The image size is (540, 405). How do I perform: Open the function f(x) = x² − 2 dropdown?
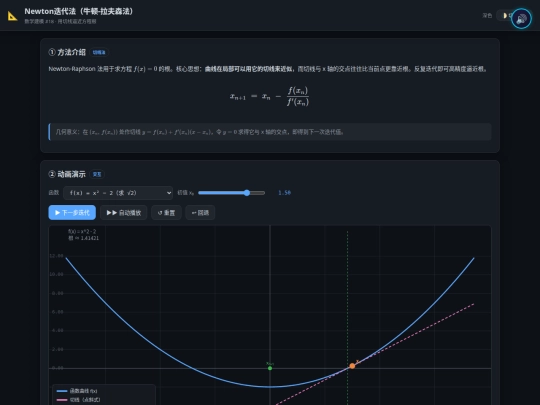click(x=118, y=193)
